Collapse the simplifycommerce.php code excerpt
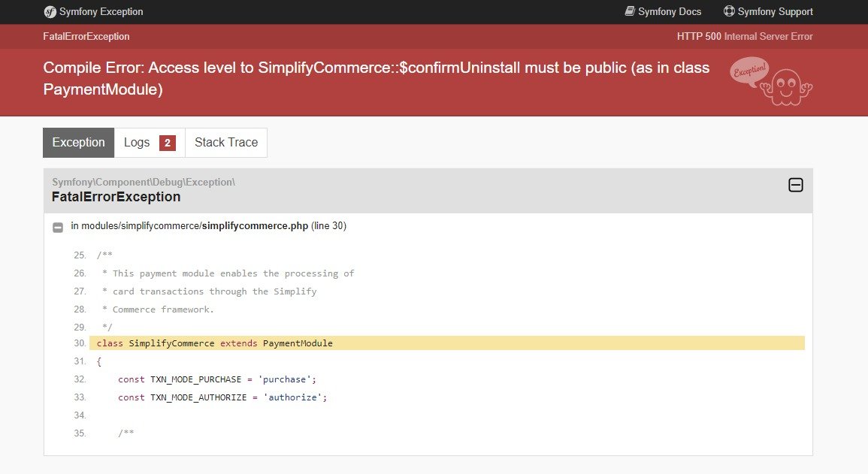Viewport: 868px width, 474px height. (x=57, y=227)
